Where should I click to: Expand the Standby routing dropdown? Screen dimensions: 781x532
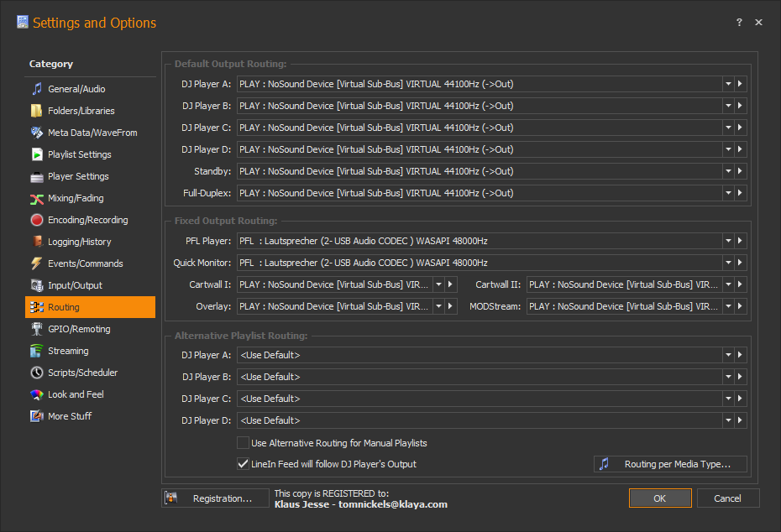point(728,171)
